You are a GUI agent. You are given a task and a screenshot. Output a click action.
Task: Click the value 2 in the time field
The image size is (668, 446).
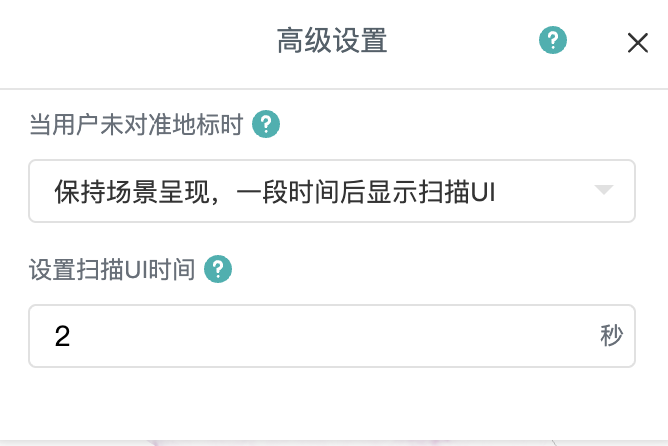(62, 336)
